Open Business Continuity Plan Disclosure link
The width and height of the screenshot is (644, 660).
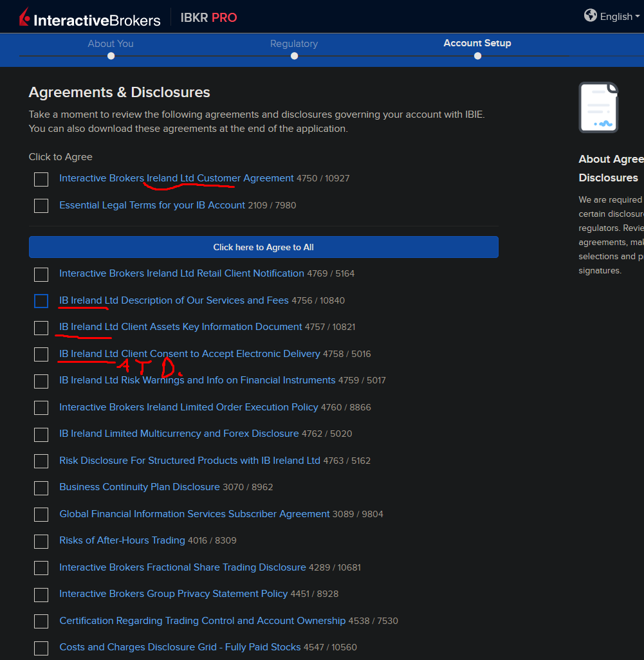pos(140,486)
